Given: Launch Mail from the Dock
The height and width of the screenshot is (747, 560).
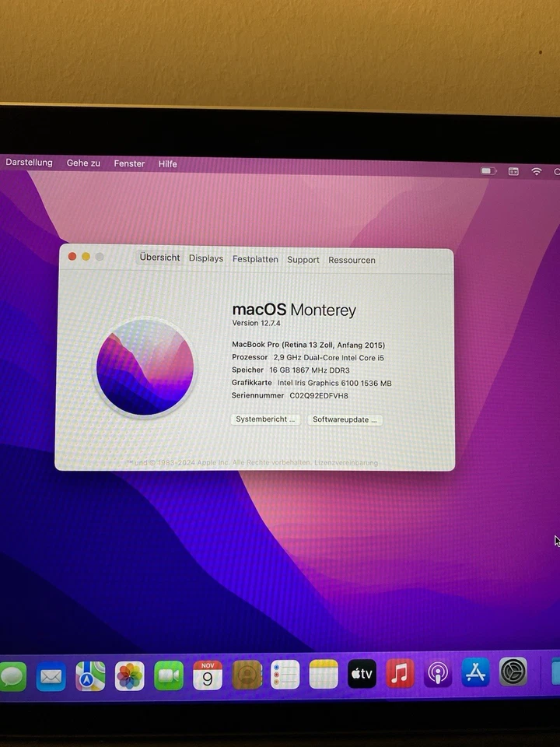Looking at the screenshot, I should (x=51, y=675).
